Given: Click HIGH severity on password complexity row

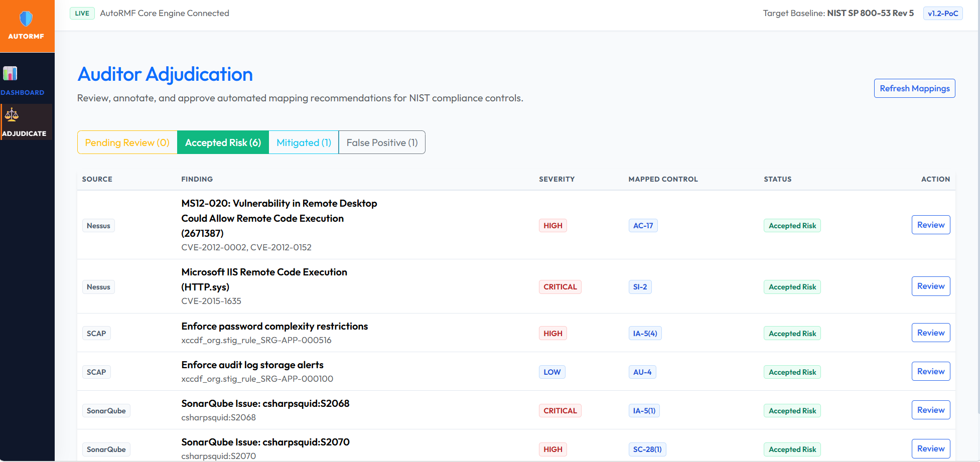Looking at the screenshot, I should tap(553, 334).
